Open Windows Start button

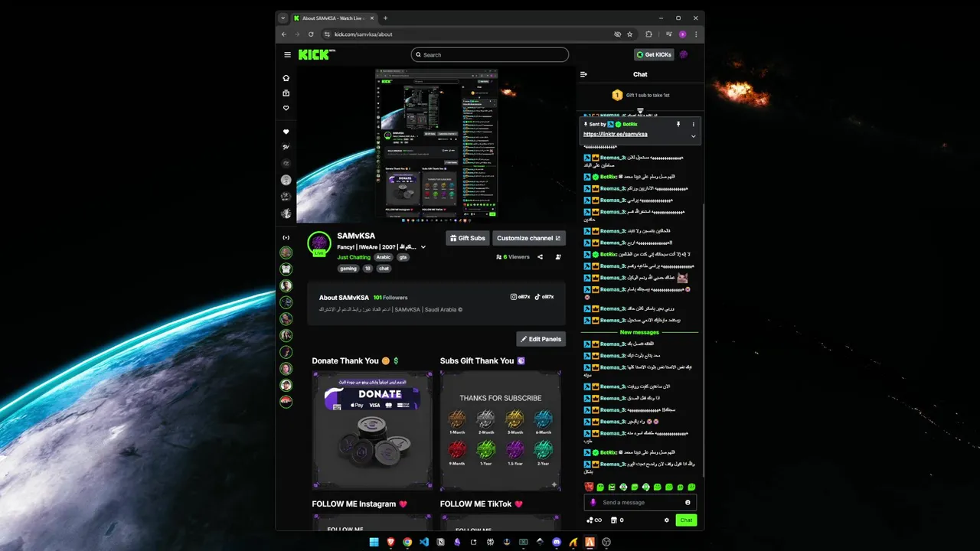click(x=374, y=542)
